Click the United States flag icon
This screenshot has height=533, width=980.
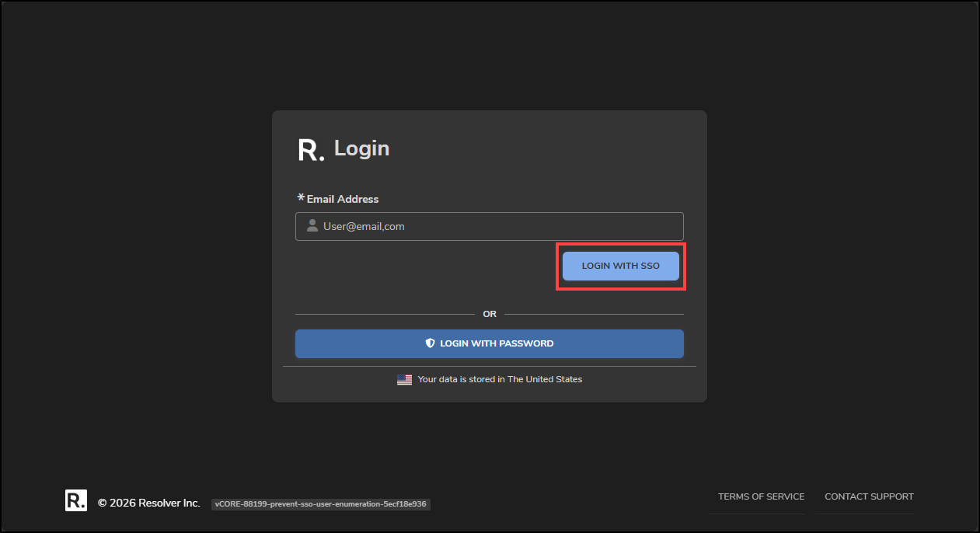[404, 380]
